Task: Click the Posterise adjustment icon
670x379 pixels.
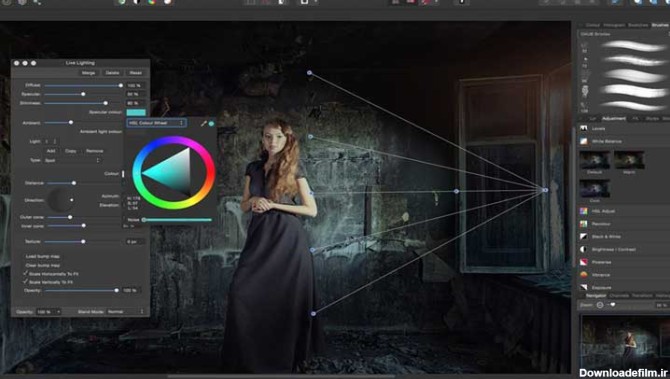Action: coord(584,262)
